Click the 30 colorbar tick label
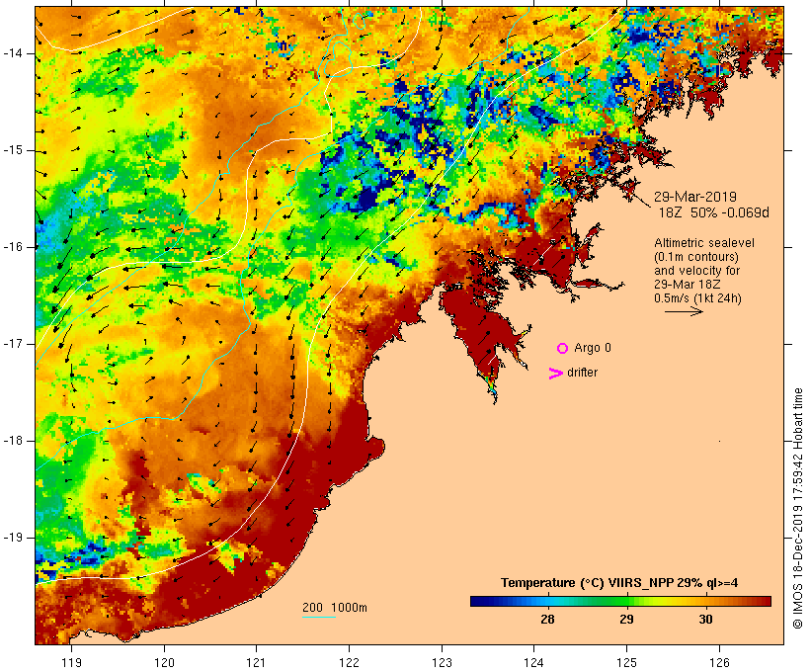This screenshot has height=672, width=810. [705, 620]
